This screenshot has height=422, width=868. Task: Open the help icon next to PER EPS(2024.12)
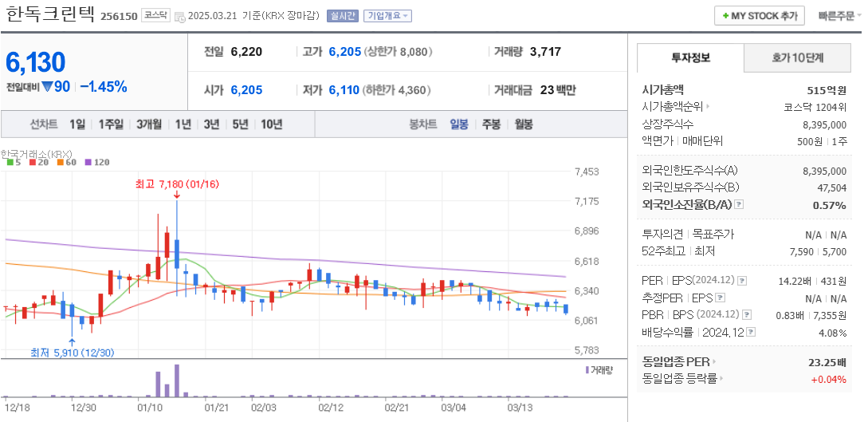[742, 282]
